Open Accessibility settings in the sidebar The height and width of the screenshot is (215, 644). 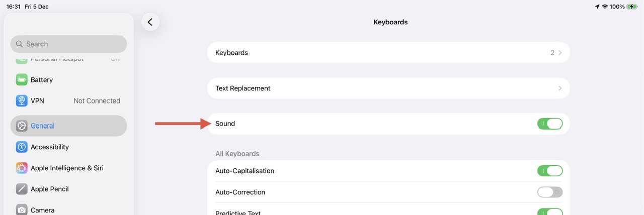[50, 147]
